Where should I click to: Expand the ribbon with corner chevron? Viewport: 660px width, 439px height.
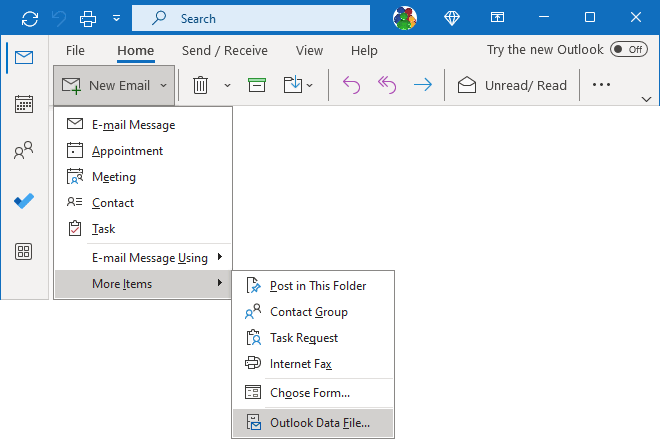[x=647, y=99]
